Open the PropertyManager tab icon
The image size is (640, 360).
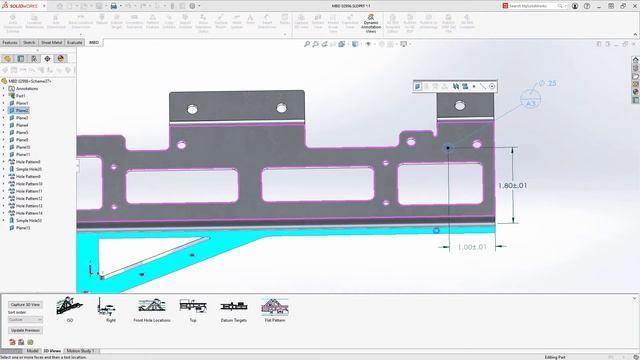click(20, 59)
